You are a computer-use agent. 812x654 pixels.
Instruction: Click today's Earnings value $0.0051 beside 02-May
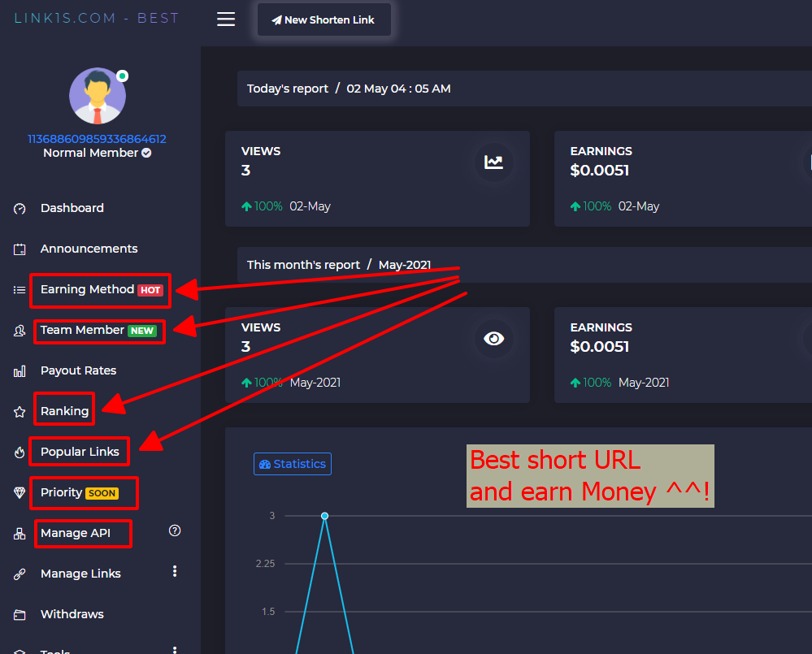[x=600, y=171]
